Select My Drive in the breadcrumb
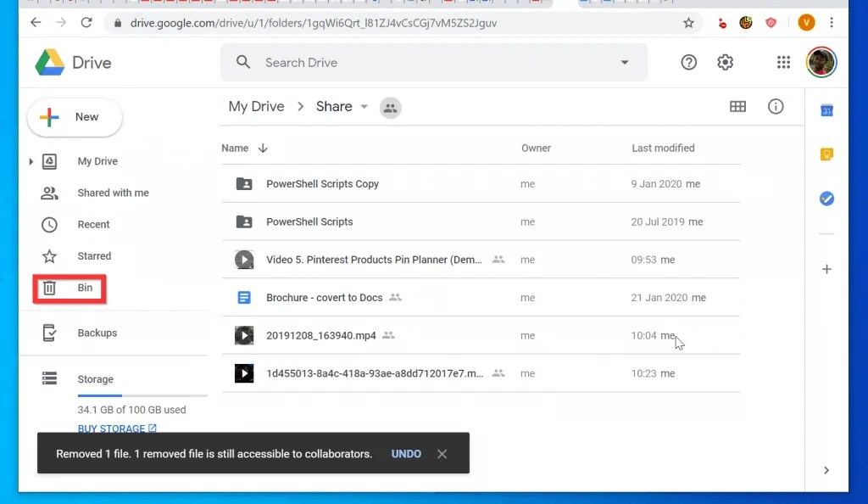The height and width of the screenshot is (504, 868). tap(256, 106)
